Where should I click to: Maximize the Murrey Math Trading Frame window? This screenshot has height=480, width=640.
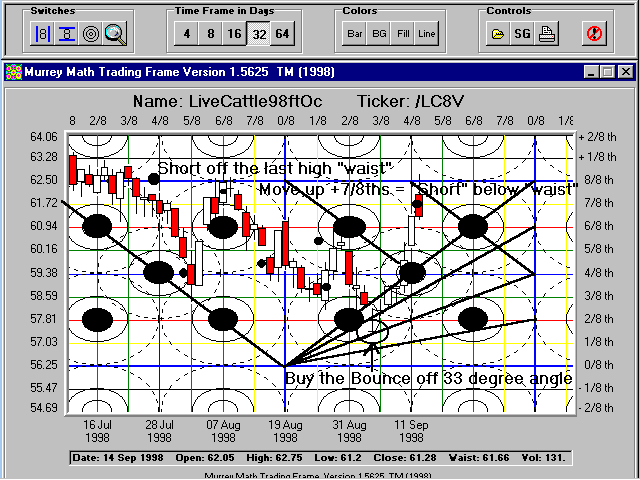pyautogui.click(x=608, y=72)
